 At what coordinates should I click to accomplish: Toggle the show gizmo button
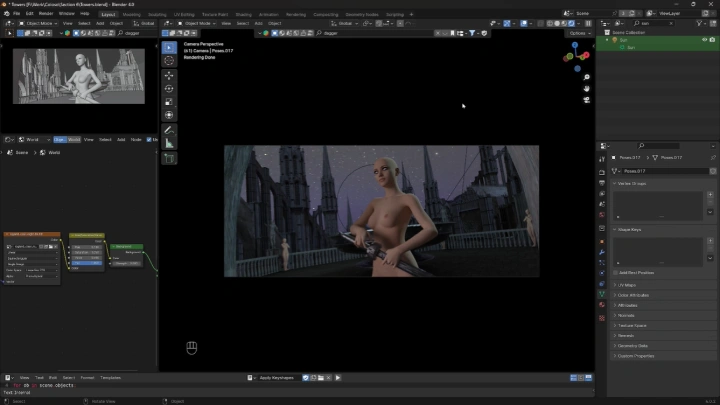[507, 23]
